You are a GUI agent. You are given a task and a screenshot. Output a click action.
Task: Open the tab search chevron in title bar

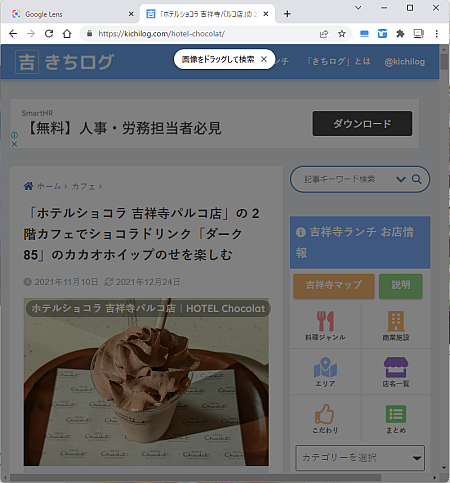pos(358,8)
